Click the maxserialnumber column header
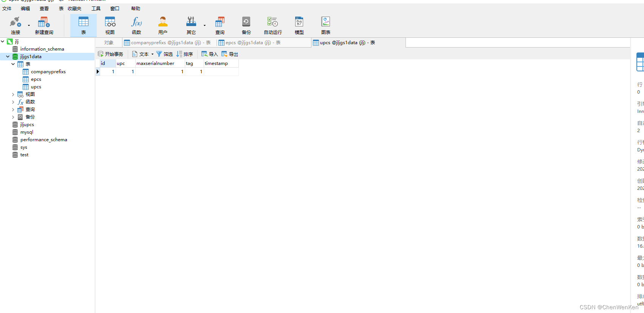The height and width of the screenshot is (313, 644). click(x=160, y=63)
